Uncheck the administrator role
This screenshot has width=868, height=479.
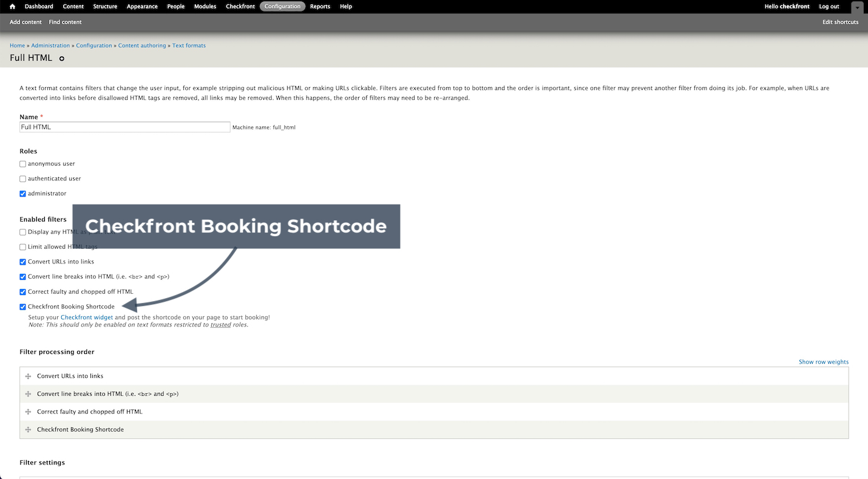[x=23, y=194]
